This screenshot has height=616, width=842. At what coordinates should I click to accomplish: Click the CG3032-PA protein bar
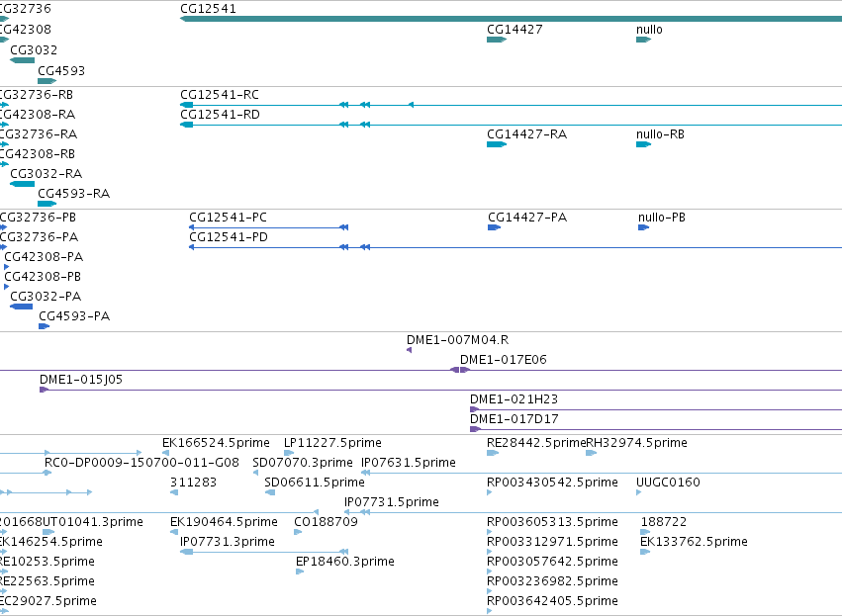22,307
